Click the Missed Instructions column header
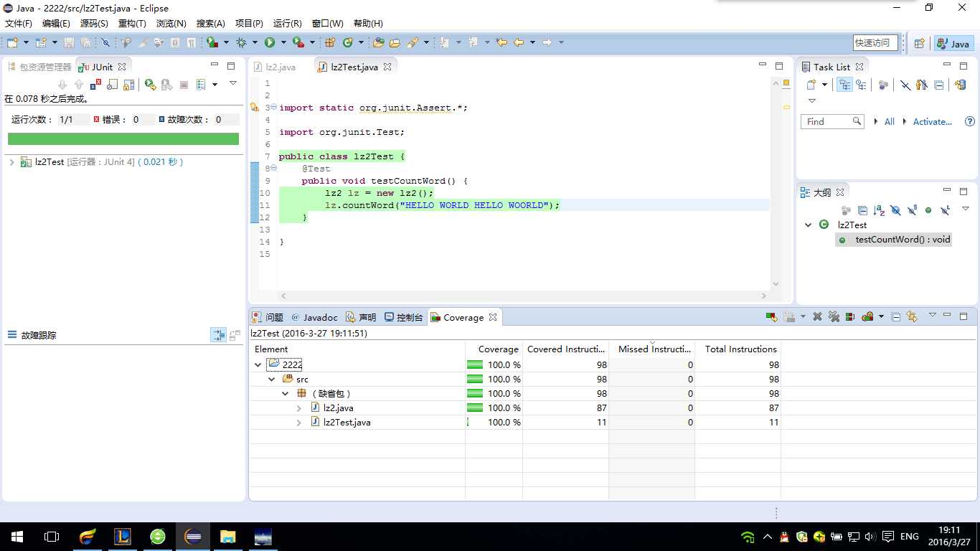Viewport: 980px width, 551px height. [652, 349]
